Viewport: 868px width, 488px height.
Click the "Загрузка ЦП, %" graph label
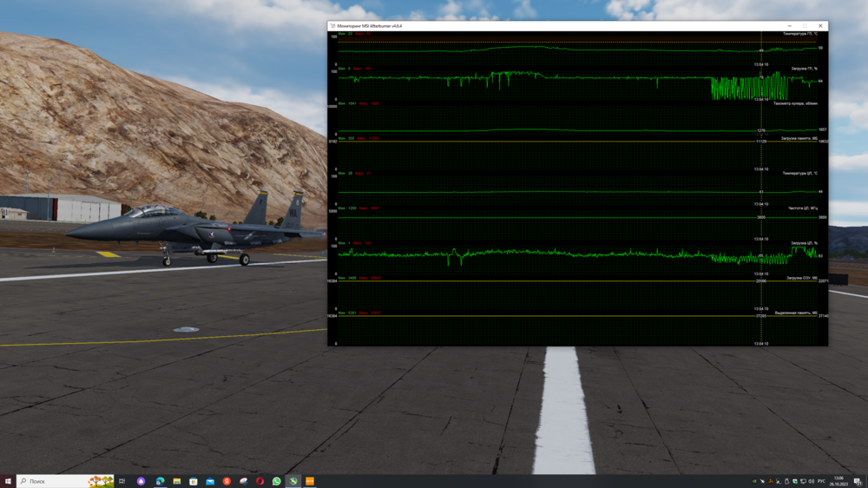tap(804, 243)
